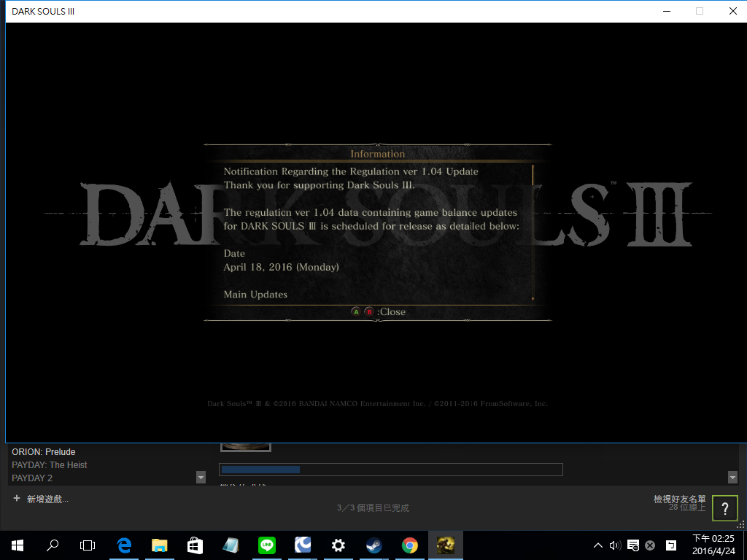Select ORION: Prelude in Steam library

(43, 452)
